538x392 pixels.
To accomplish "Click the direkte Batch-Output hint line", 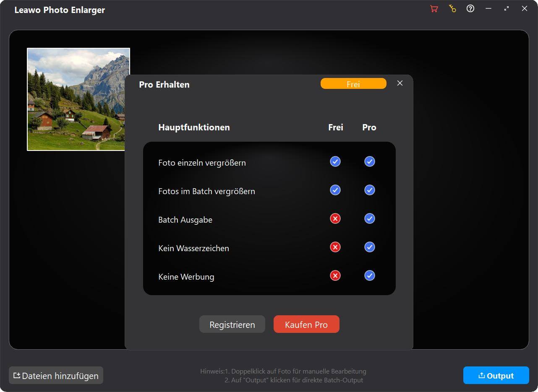I will pos(294,380).
